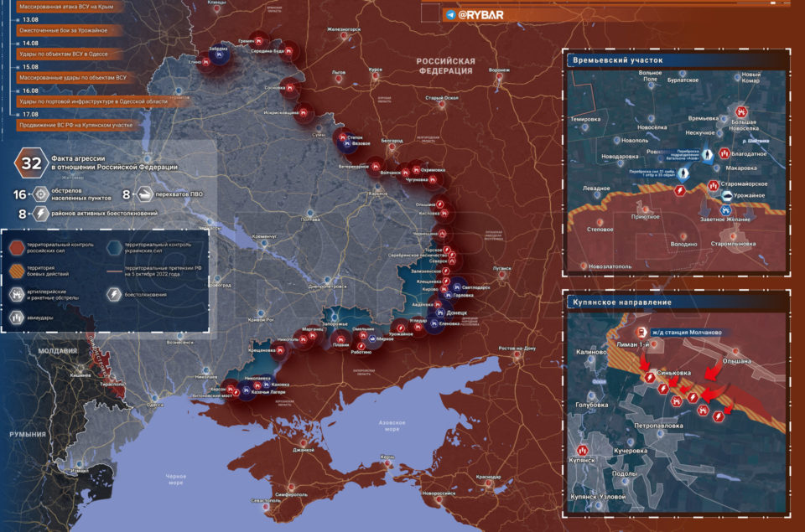Click the airstrikes legend icon
The height and width of the screenshot is (532, 805).
tap(17, 318)
